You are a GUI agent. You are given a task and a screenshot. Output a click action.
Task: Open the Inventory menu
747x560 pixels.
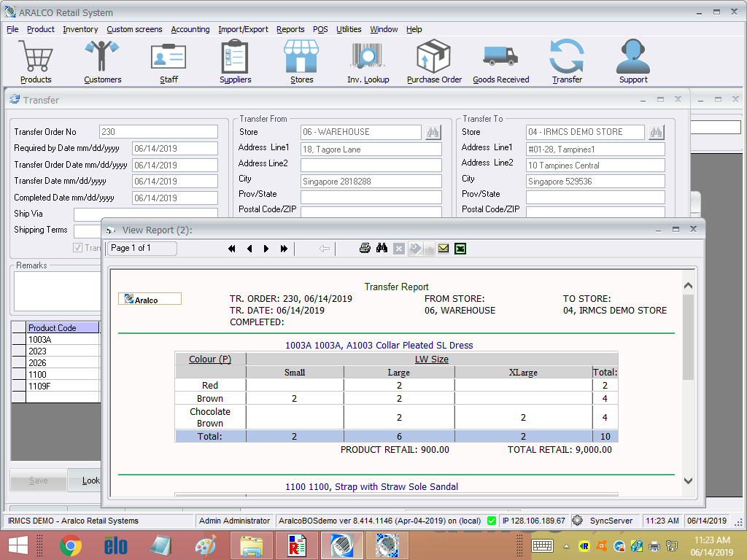click(x=80, y=29)
